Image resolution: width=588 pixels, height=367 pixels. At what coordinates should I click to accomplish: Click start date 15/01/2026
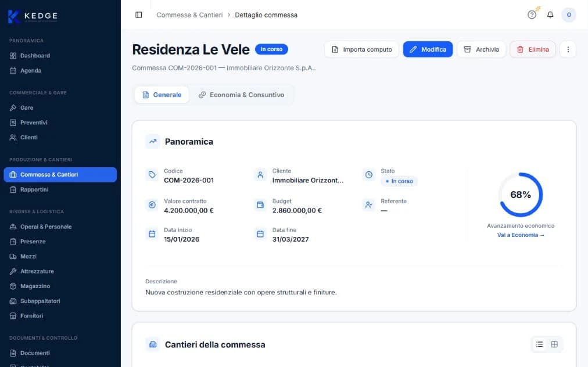[x=181, y=239]
